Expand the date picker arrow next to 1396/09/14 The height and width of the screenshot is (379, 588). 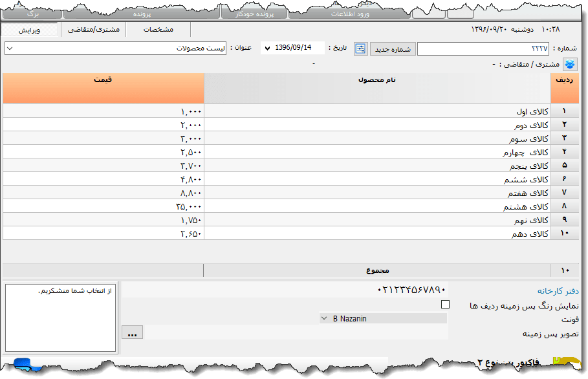[267, 49]
